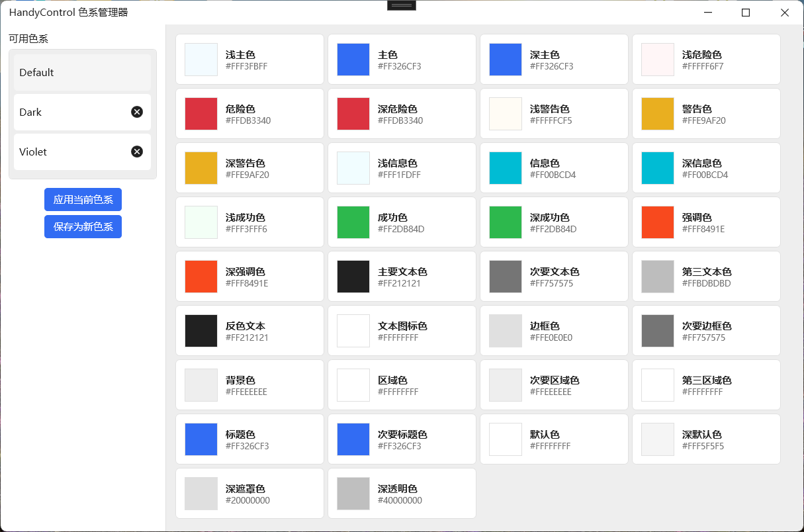
Task: Click the 深遮罩色 color swatch
Action: coord(201,493)
